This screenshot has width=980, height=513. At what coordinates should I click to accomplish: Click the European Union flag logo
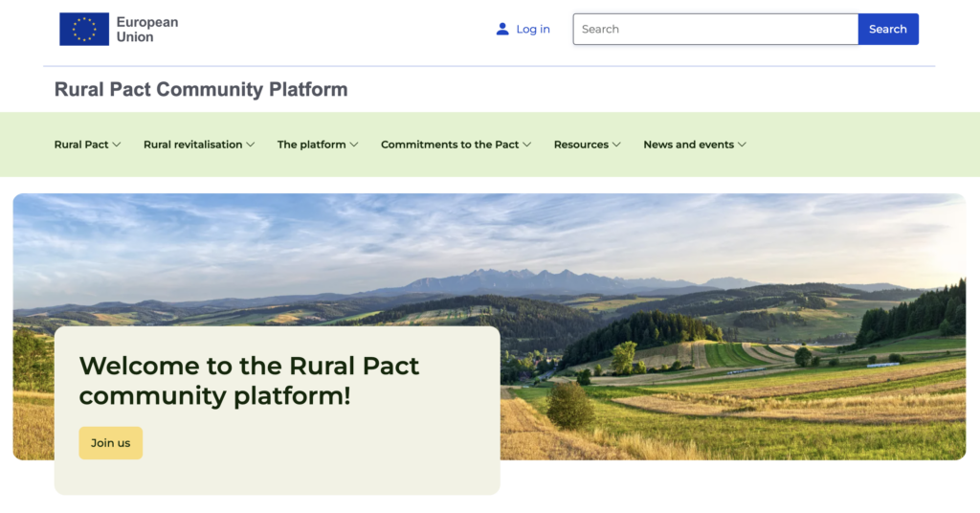(84, 29)
